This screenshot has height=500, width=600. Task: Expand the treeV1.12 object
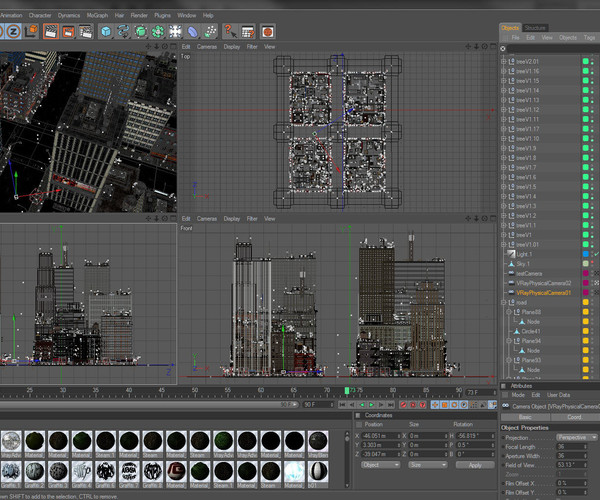coord(504,110)
